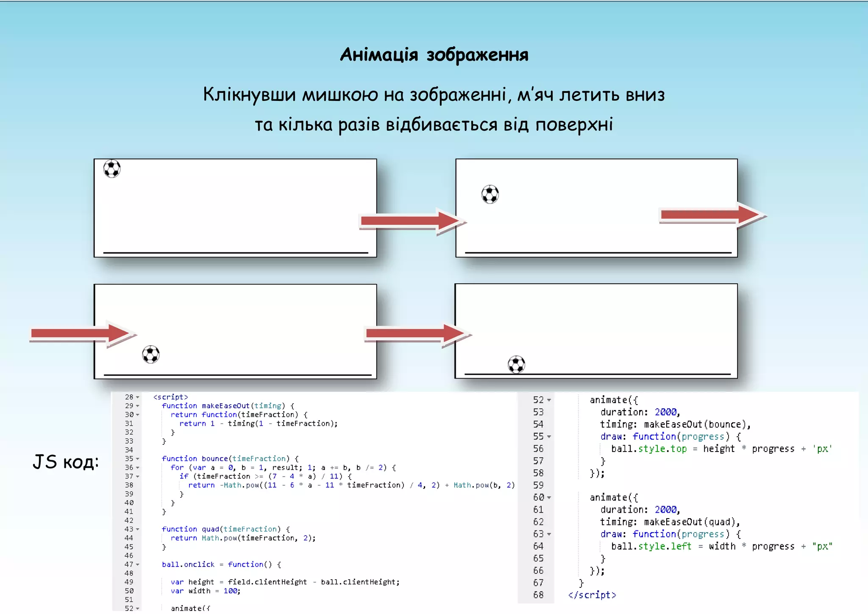Viewport: 868px width, 614px height.
Task: Click the 'function makeEaseOut(timing) {' code line
Action: pos(228,406)
